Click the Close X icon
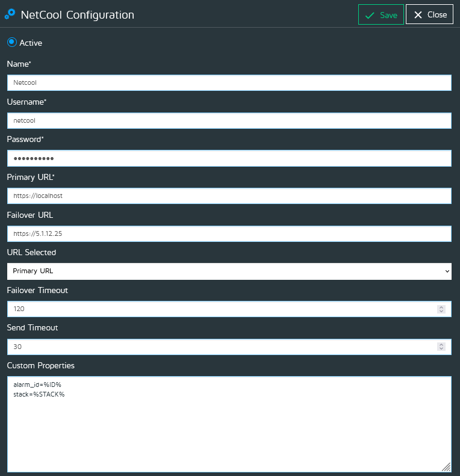 click(x=418, y=15)
